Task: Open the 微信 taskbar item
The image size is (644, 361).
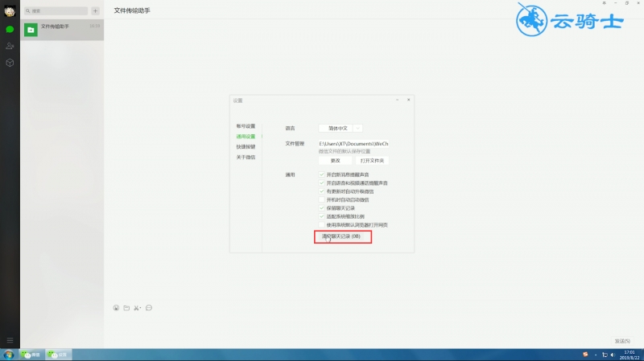Action: 31,355
